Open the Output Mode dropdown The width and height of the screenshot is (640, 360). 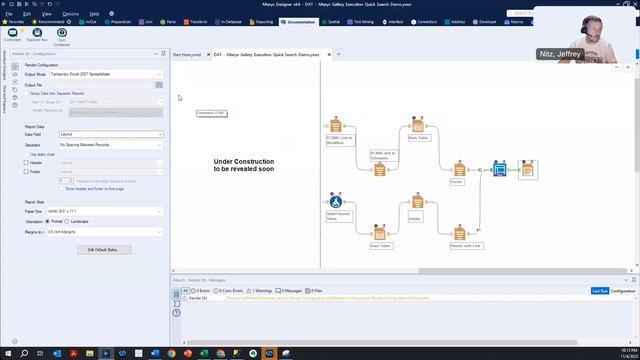pos(106,74)
